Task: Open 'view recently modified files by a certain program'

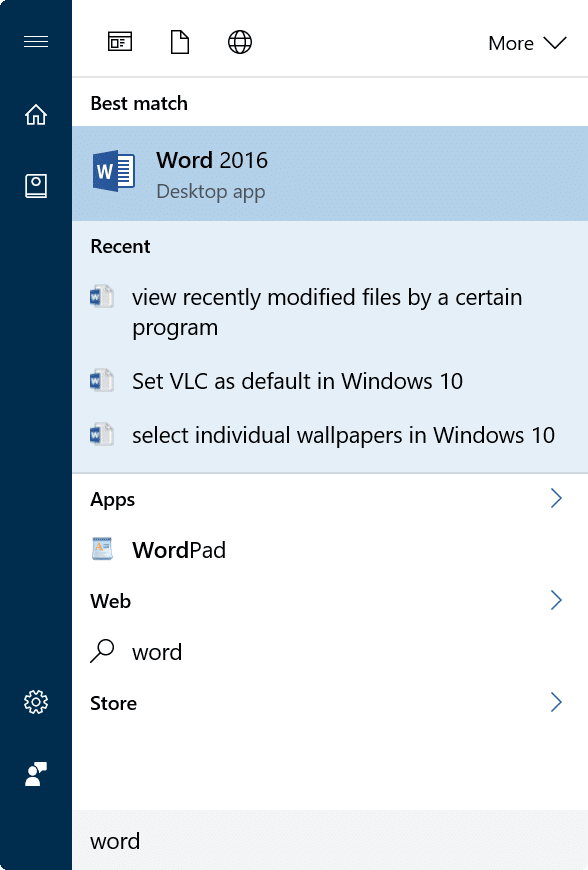Action: click(330, 312)
